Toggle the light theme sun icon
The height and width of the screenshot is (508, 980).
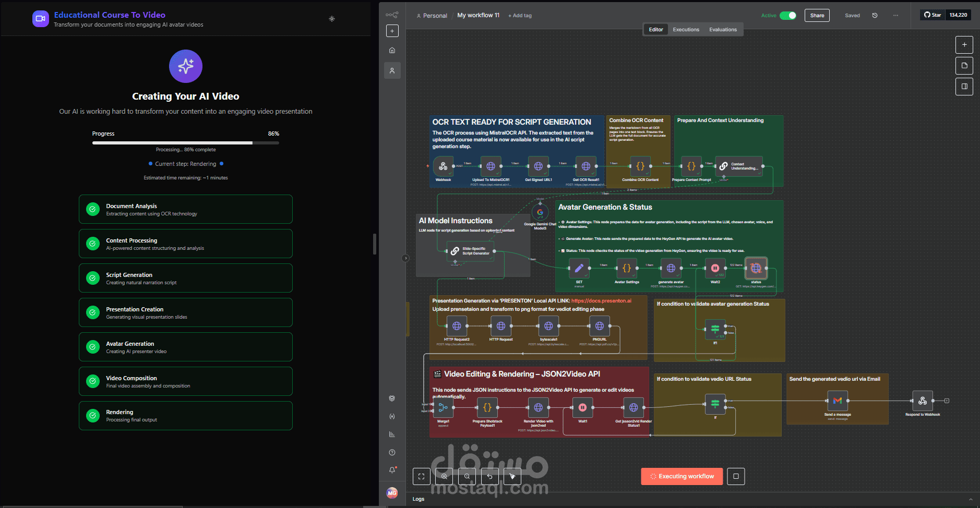[x=332, y=19]
